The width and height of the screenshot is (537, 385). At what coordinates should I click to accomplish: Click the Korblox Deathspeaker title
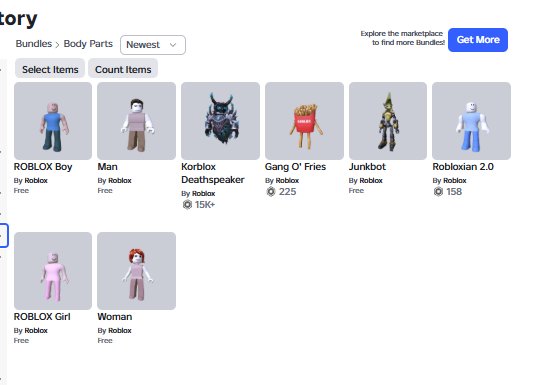(x=213, y=173)
